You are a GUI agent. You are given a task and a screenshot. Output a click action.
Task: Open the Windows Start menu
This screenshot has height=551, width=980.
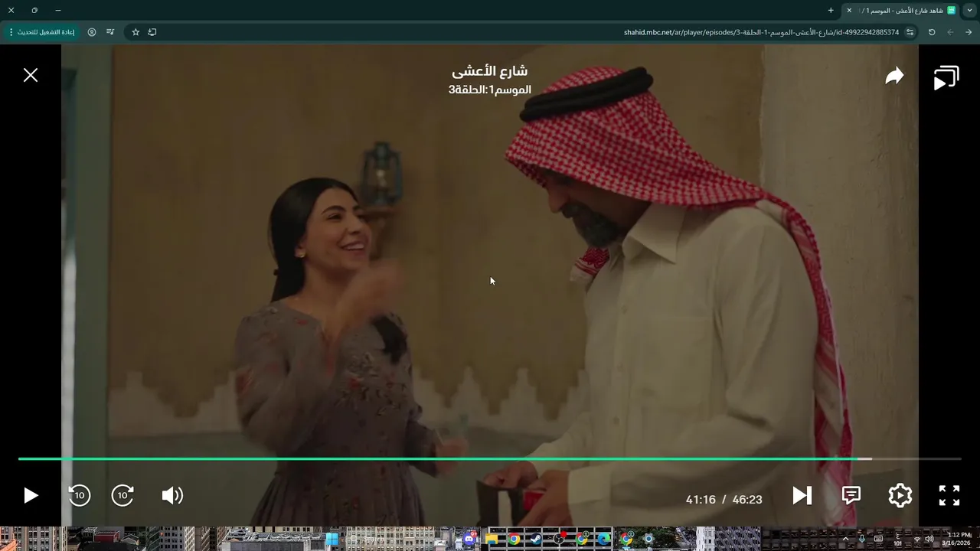[x=332, y=539]
